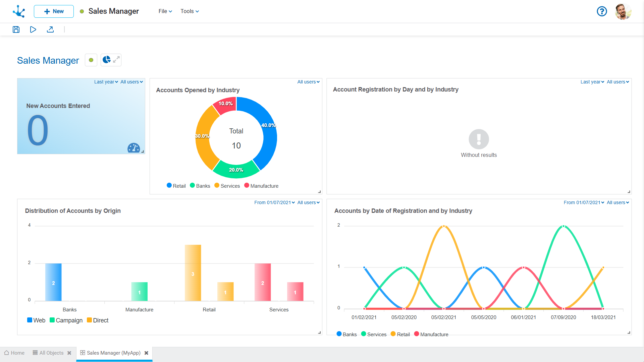Click the pie chart view icon
The height and width of the screenshot is (362, 644).
107,60
